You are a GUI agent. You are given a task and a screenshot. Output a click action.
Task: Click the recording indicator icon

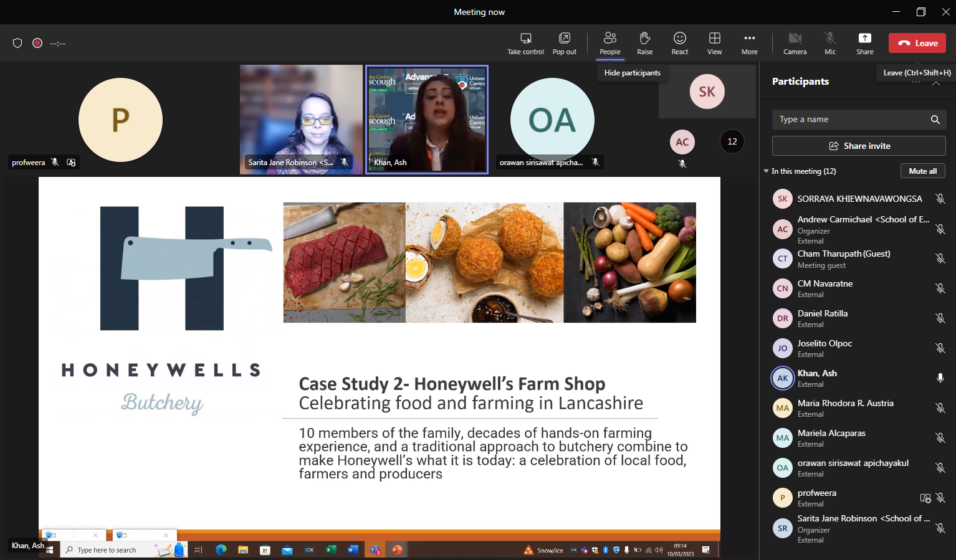pyautogui.click(x=37, y=43)
